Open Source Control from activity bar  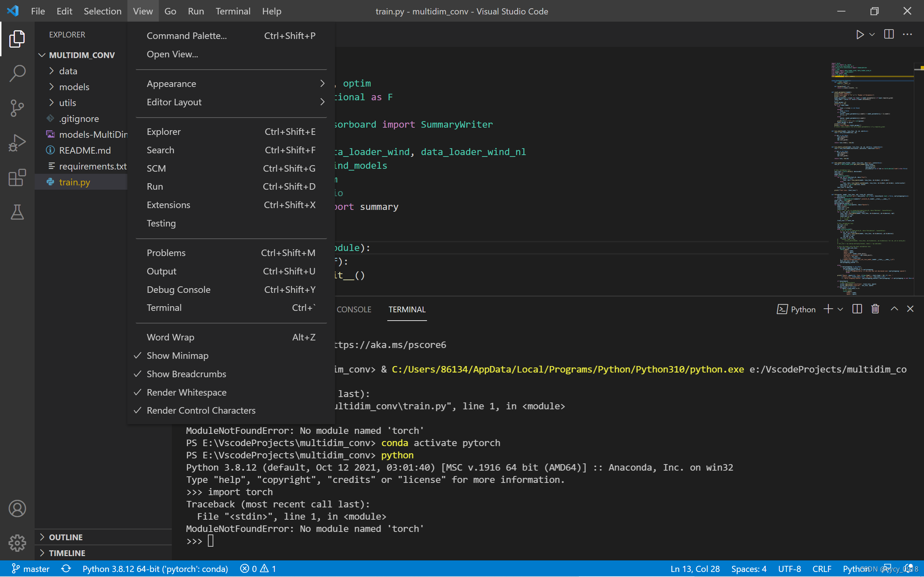17,108
